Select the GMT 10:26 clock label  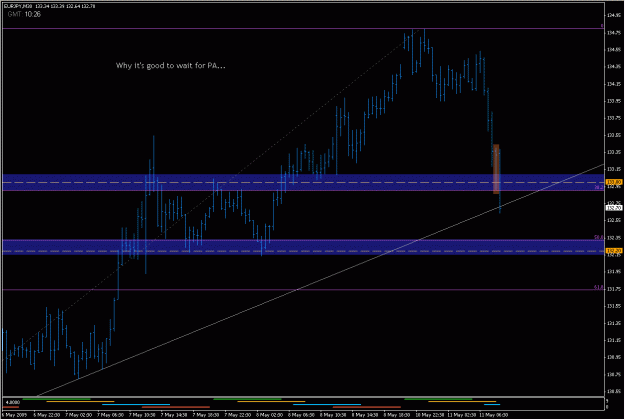click(24, 14)
